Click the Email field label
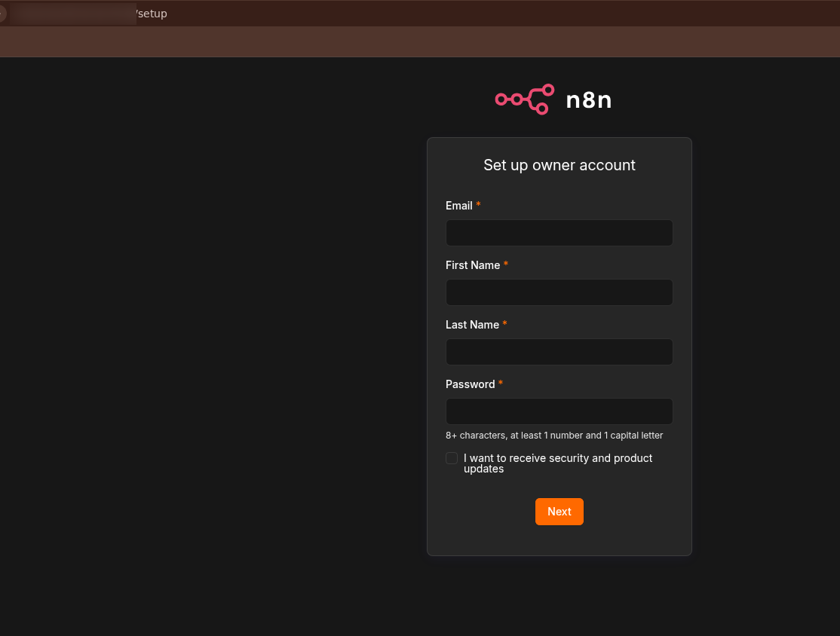The height and width of the screenshot is (636, 840). click(459, 206)
